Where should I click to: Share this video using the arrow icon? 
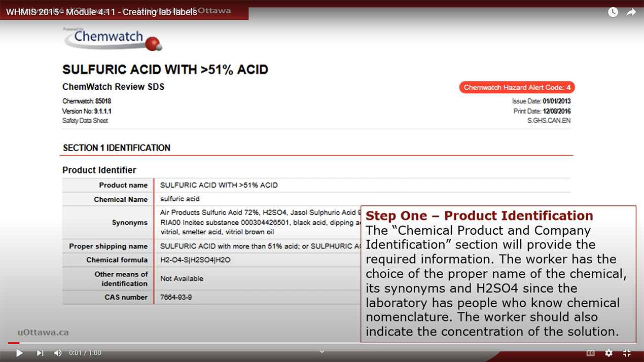pyautogui.click(x=631, y=12)
